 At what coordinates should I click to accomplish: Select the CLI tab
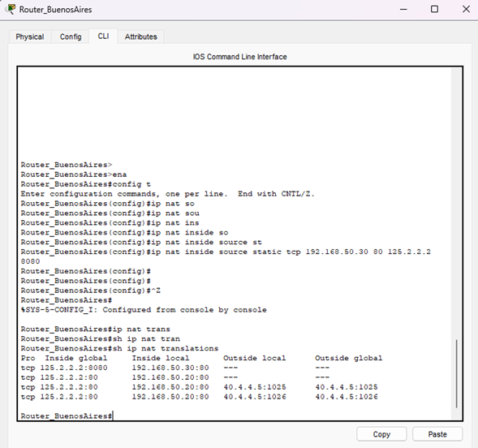pyautogui.click(x=103, y=37)
